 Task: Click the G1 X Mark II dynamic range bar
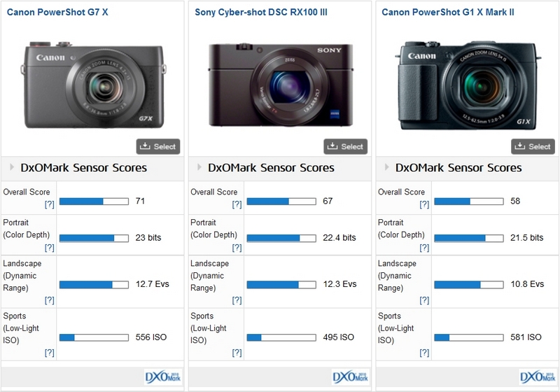469,284
